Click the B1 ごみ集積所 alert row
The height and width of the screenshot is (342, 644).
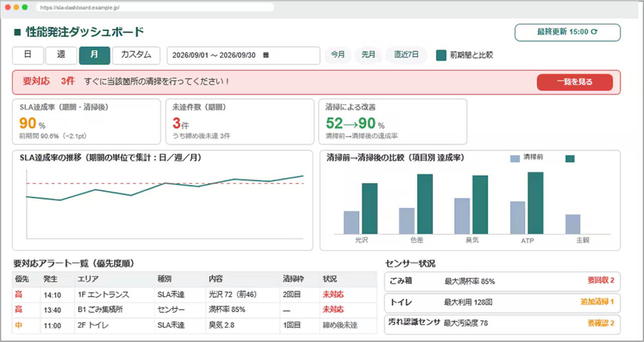click(194, 310)
